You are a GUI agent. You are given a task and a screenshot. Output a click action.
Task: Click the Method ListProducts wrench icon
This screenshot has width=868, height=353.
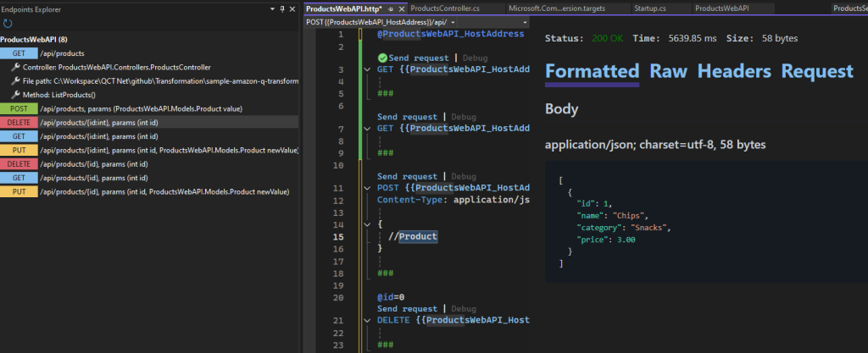click(15, 95)
